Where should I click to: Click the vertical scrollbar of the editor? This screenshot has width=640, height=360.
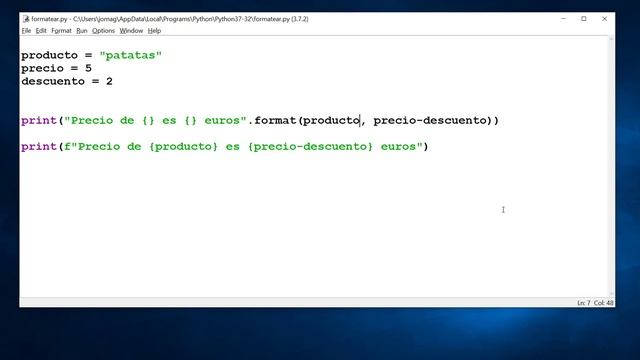(x=611, y=166)
